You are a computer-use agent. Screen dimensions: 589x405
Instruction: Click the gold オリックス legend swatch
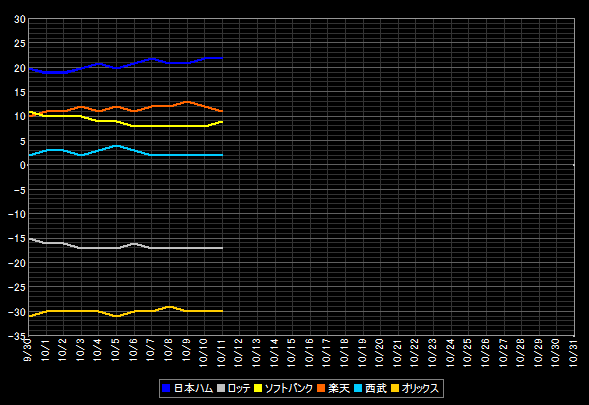coord(395,388)
